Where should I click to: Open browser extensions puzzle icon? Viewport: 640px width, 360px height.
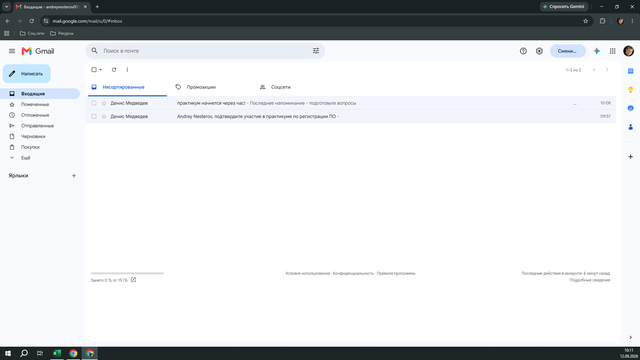[602, 21]
